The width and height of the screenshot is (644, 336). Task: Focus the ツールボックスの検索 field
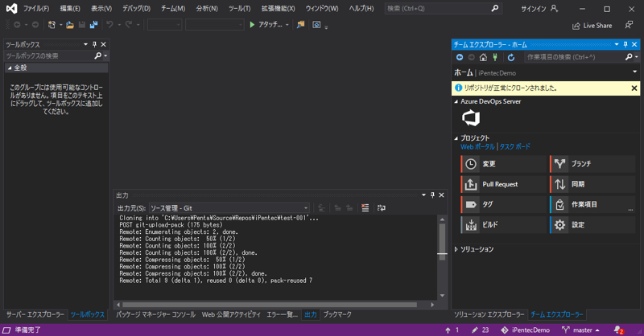(x=56, y=55)
